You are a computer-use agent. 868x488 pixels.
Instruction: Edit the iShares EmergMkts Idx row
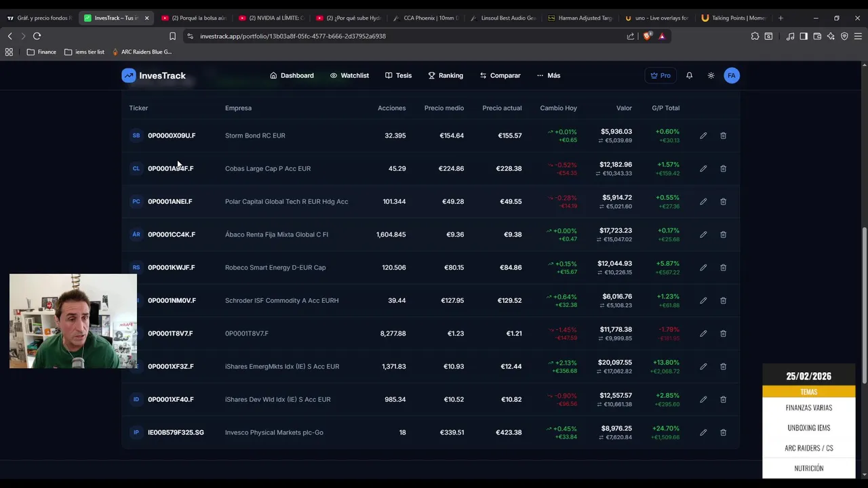pyautogui.click(x=703, y=367)
